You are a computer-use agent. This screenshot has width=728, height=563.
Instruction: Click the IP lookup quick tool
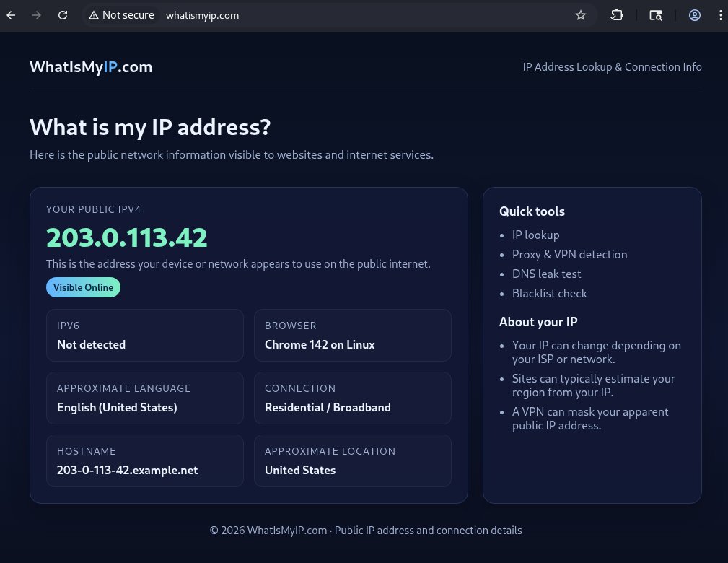(x=535, y=235)
